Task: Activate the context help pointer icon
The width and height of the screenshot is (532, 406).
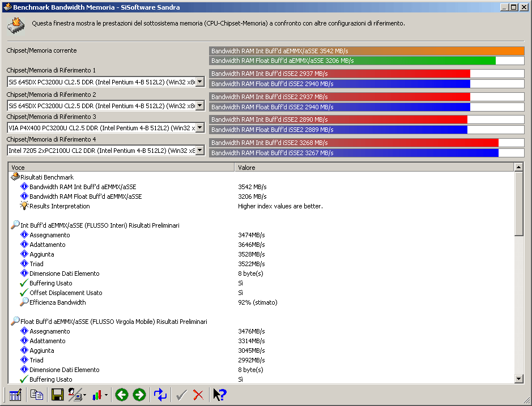Action: (x=220, y=395)
